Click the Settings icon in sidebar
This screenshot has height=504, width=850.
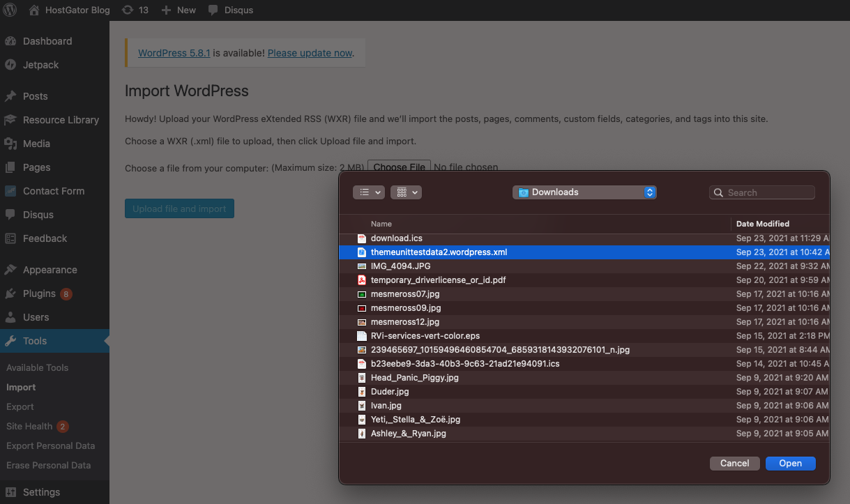point(10,492)
